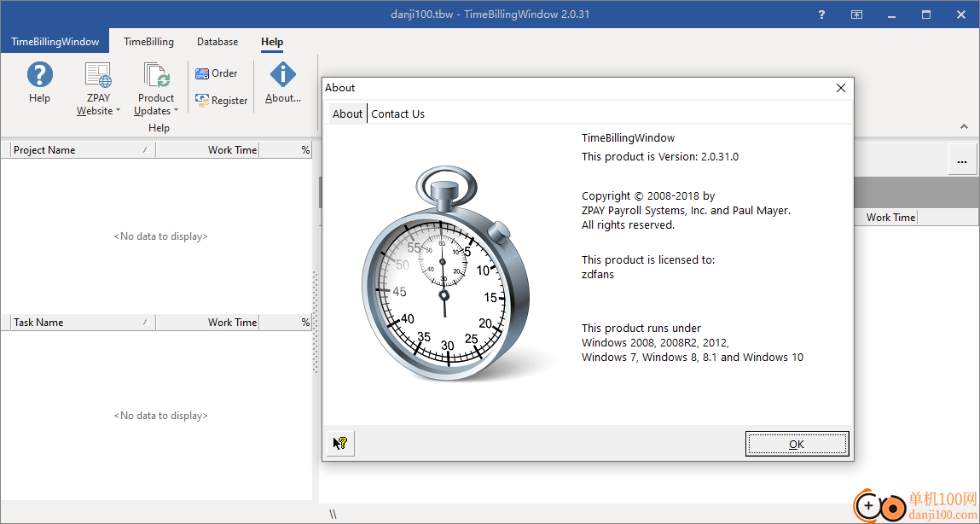
Task: Click the licensed user name zdfans
Action: tap(598, 274)
